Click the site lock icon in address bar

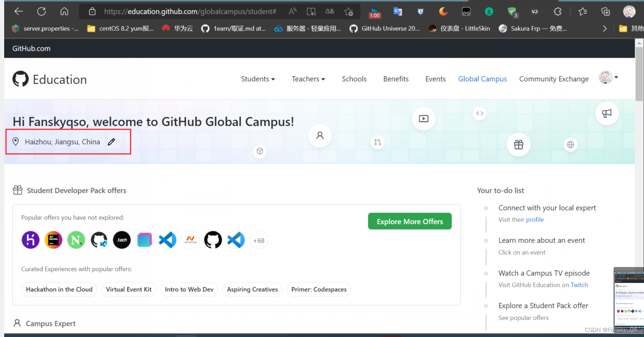(92, 12)
